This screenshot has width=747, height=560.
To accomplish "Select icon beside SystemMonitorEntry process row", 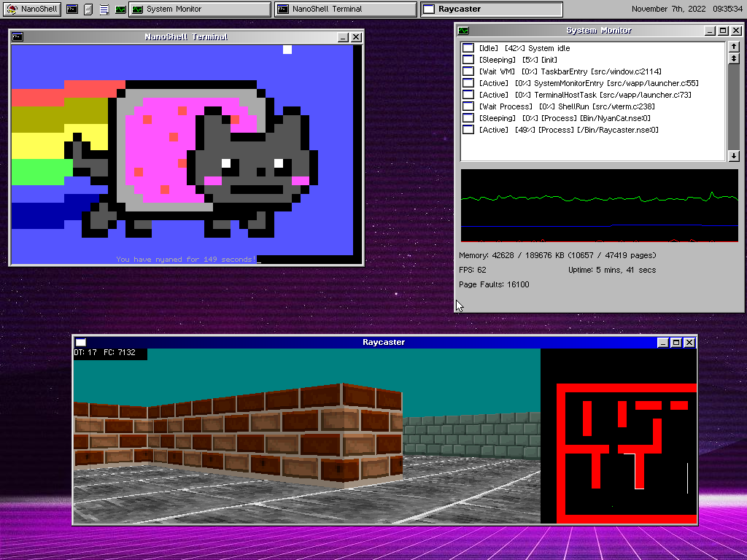I will tap(468, 83).
